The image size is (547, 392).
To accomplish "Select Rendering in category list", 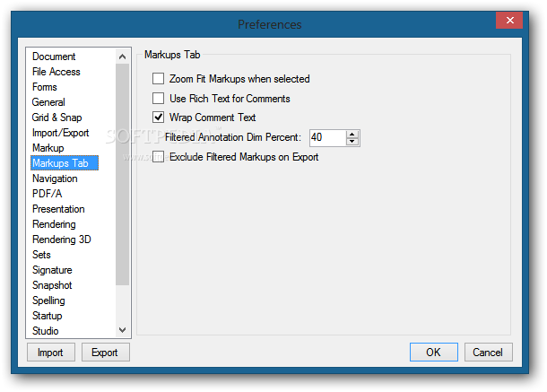I will pos(54,224).
